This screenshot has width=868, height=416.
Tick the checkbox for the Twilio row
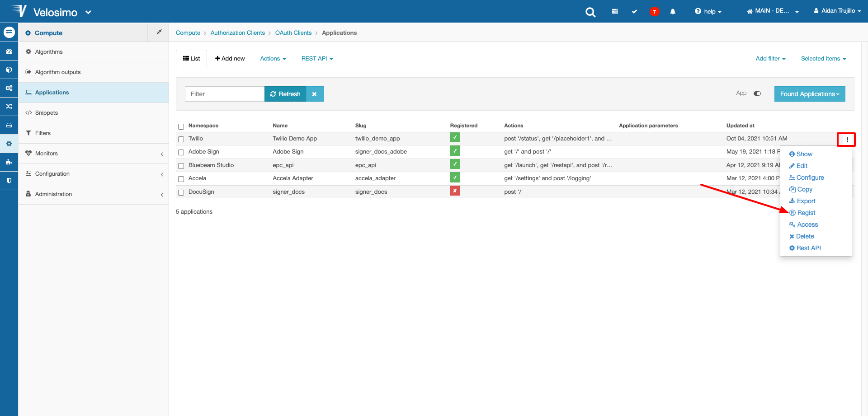(x=181, y=139)
